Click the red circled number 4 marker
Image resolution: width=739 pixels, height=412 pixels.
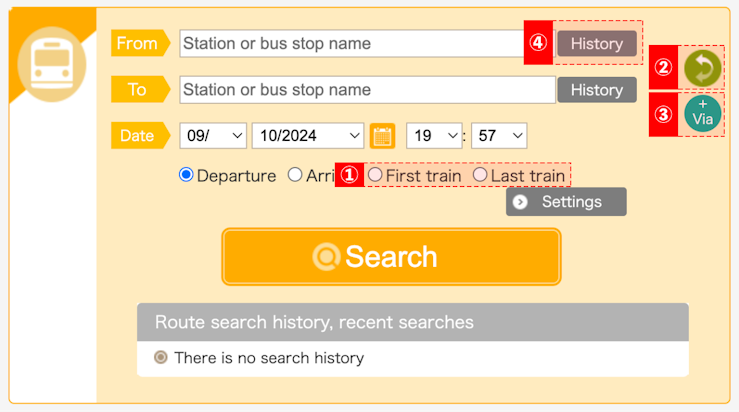click(538, 42)
